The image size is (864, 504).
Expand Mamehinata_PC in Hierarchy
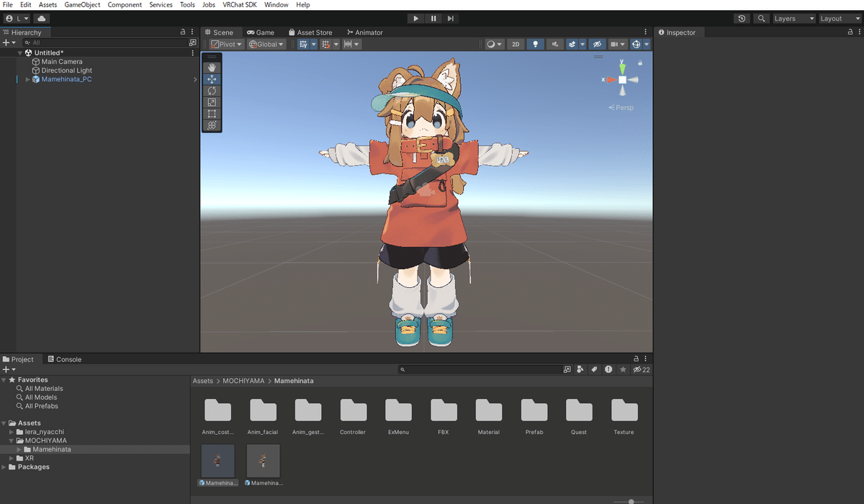[x=28, y=79]
